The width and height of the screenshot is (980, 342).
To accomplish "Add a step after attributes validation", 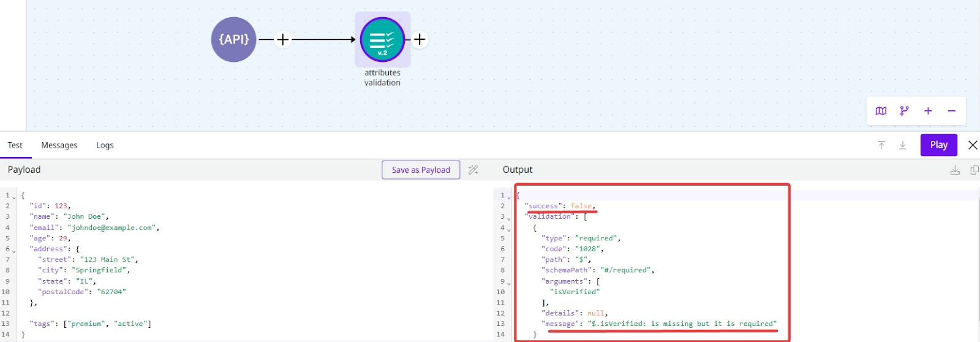I will point(420,40).
